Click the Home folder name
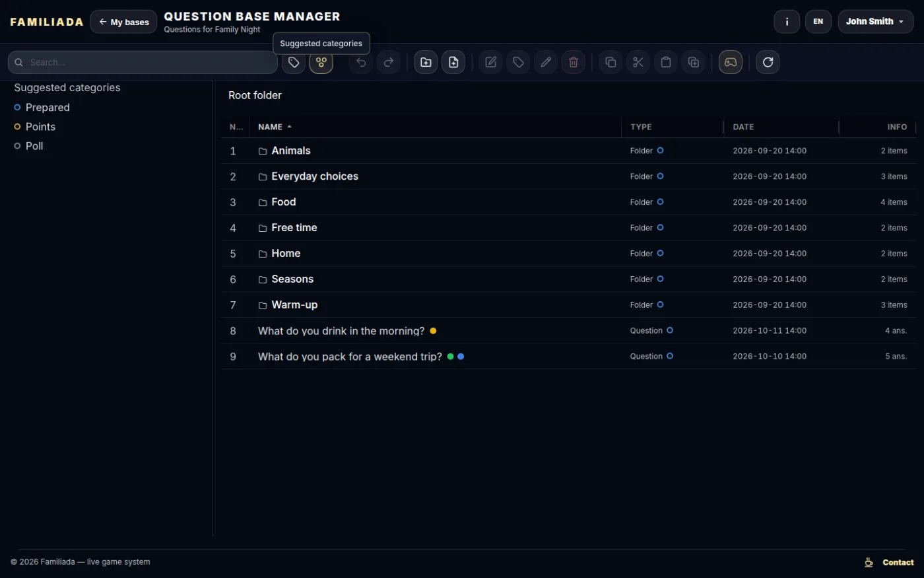This screenshot has height=578, width=924. (x=286, y=253)
